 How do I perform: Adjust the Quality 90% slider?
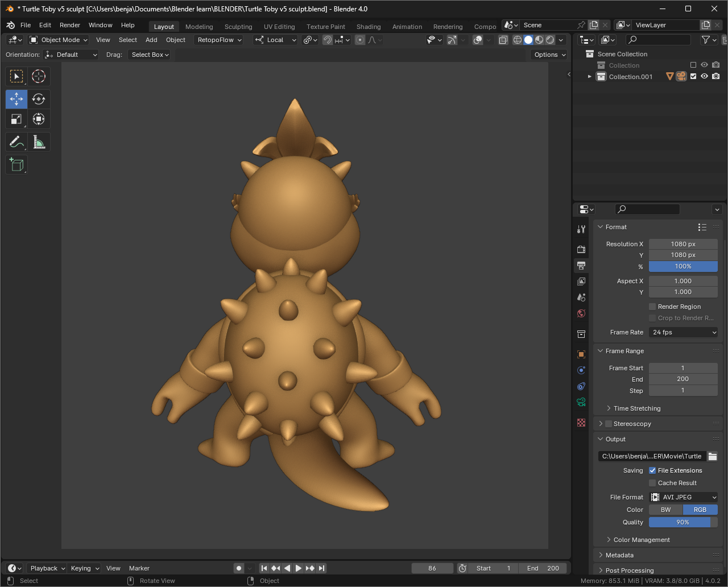coord(683,522)
